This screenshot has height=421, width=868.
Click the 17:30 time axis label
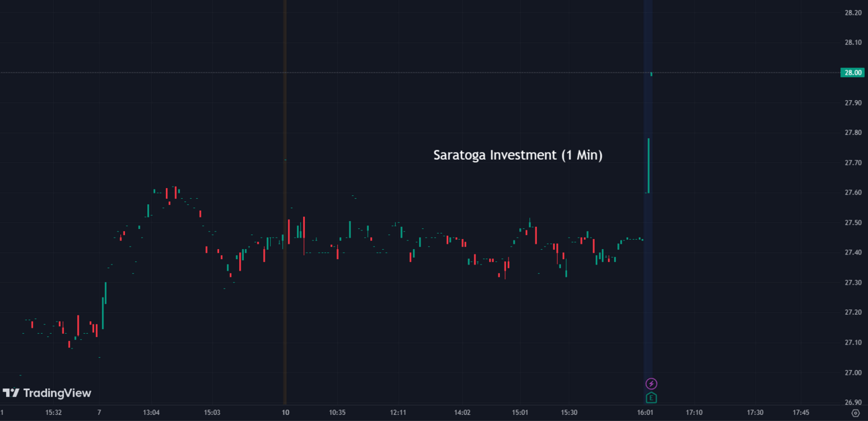pyautogui.click(x=755, y=412)
